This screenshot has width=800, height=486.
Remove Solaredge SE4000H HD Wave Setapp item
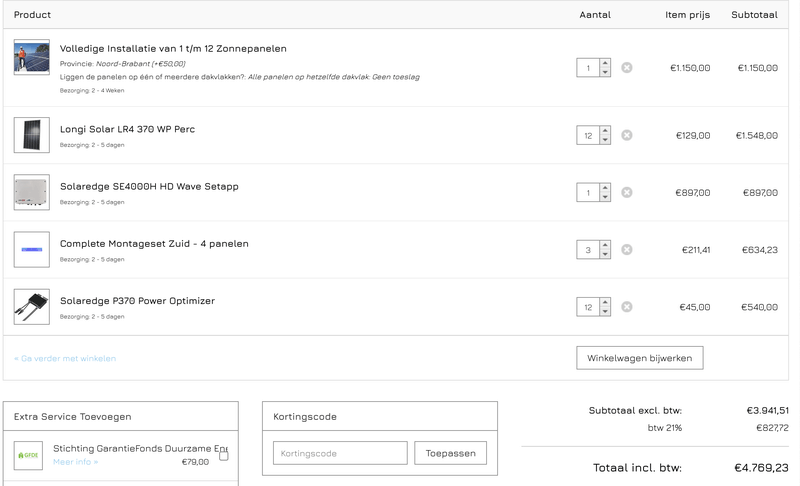(627, 192)
